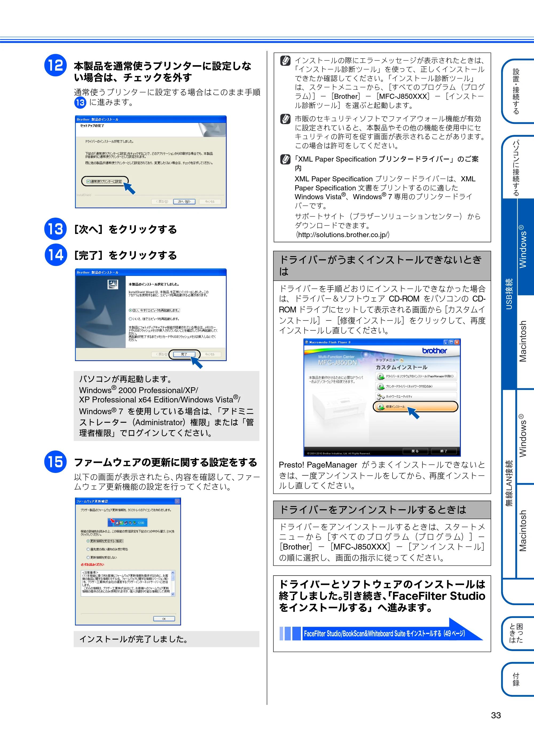Click the highlighted Brother tray icon in firmware dialog
This screenshot has height=756, width=534.
[117, 523]
